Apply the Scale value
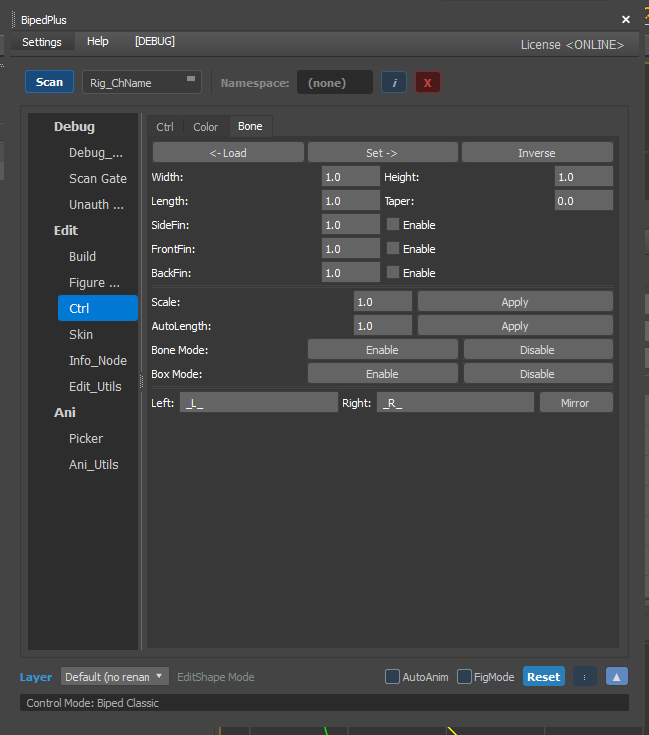Image resolution: width=649 pixels, height=735 pixels. click(x=515, y=302)
